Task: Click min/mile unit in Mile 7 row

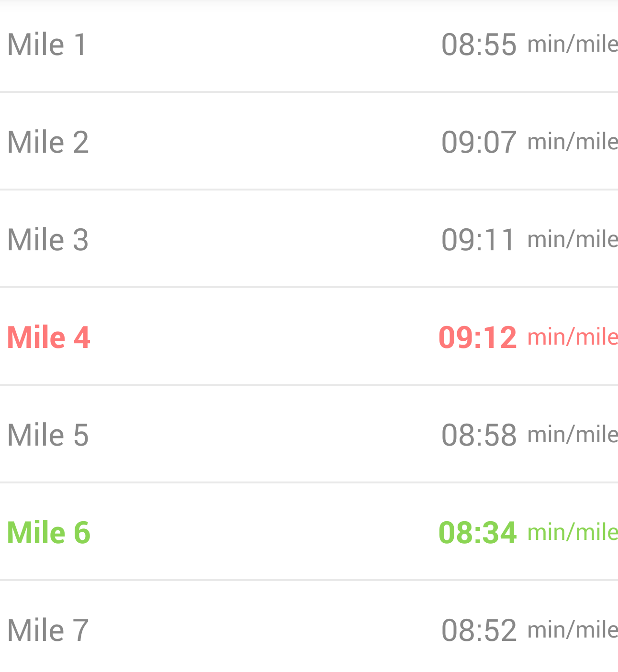Action: (x=572, y=630)
